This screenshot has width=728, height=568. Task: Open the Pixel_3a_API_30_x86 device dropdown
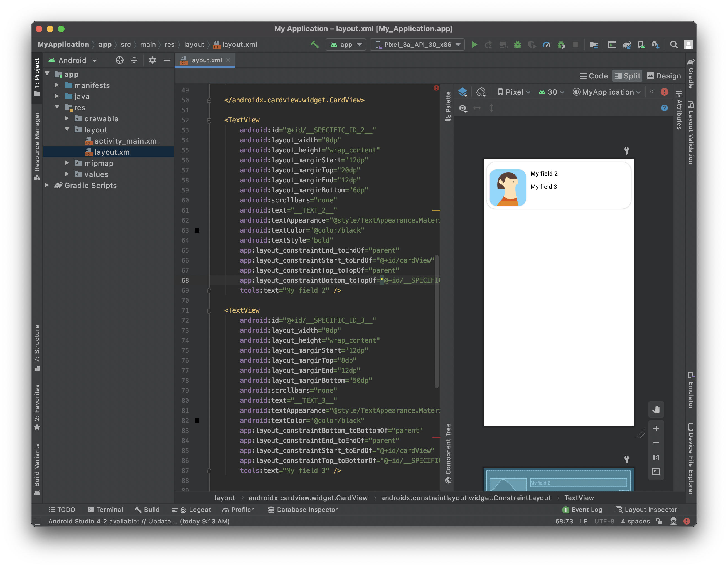tap(417, 45)
